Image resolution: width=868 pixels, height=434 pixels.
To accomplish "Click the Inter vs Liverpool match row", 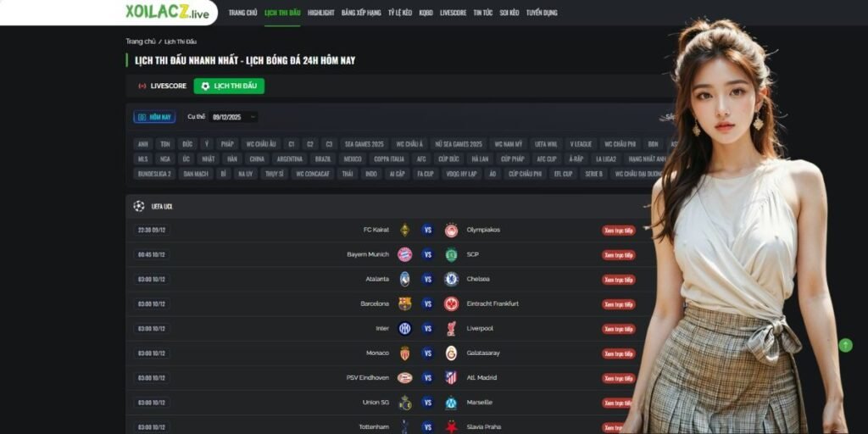I will 387,328.
